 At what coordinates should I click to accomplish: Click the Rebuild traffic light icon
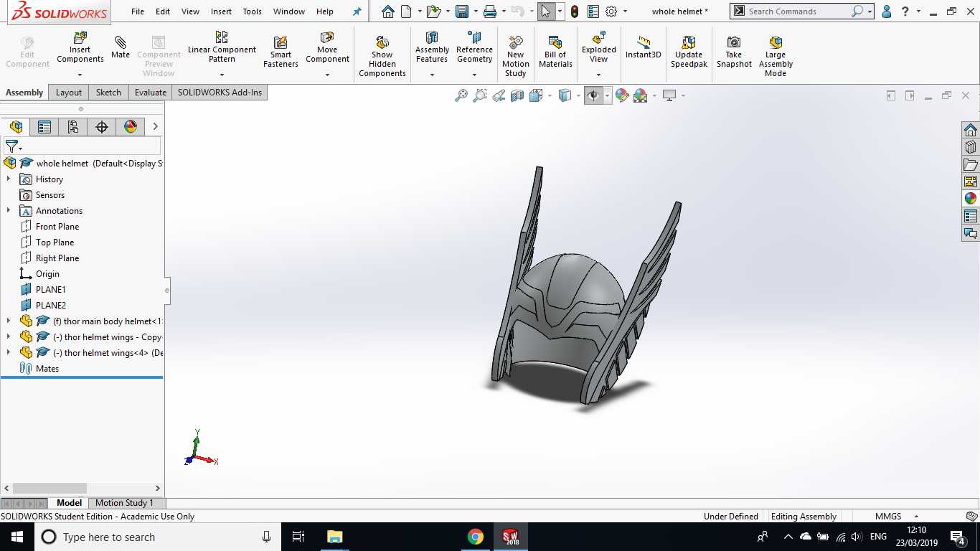[575, 11]
